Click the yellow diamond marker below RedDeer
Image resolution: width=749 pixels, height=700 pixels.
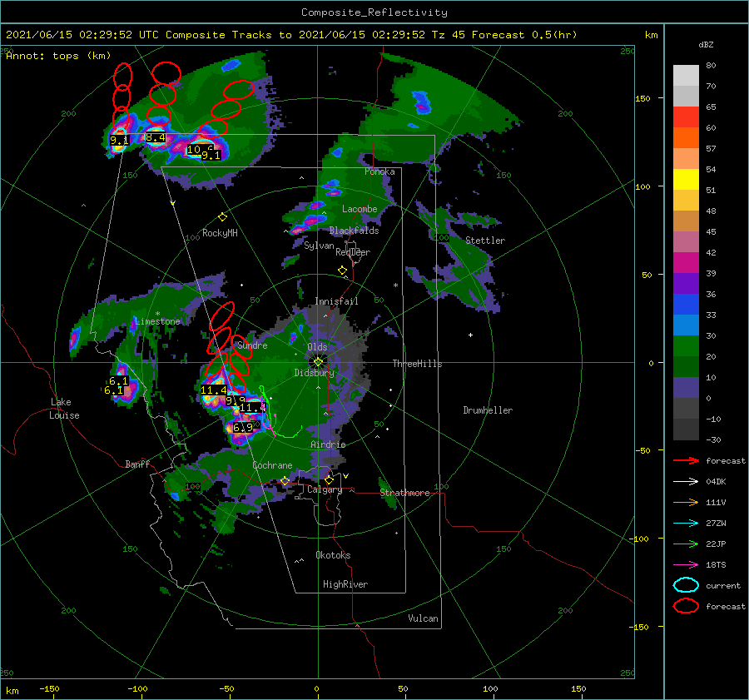(x=342, y=271)
